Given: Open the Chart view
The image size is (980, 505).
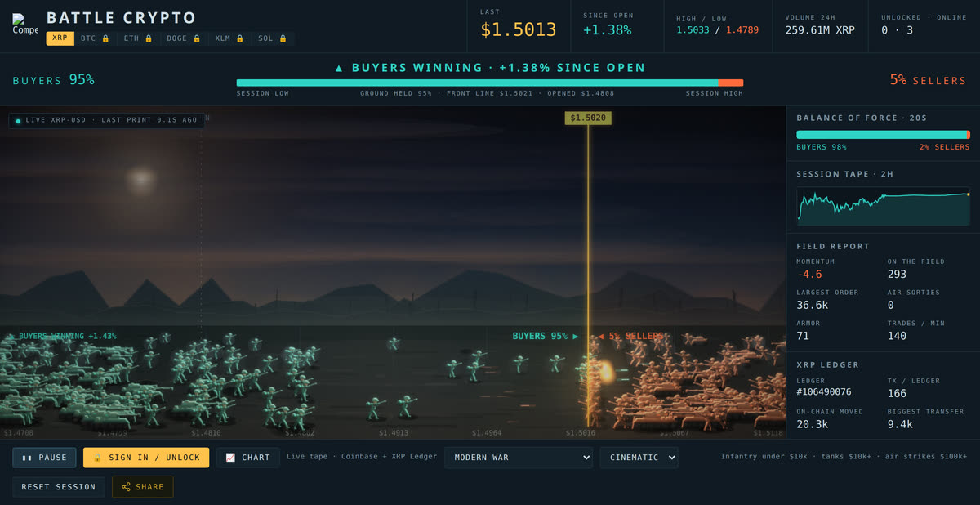Looking at the screenshot, I should [248, 458].
